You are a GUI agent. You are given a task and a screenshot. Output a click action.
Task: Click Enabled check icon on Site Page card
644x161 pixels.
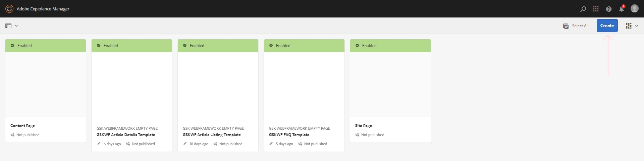pos(357,45)
